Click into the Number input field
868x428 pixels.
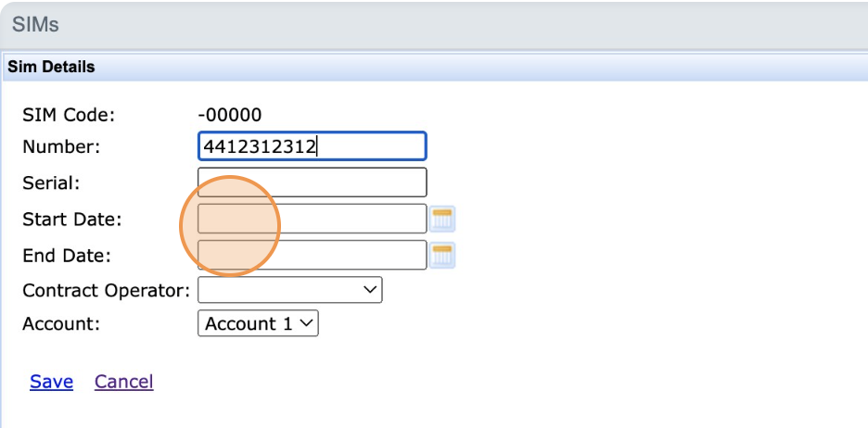[312, 146]
